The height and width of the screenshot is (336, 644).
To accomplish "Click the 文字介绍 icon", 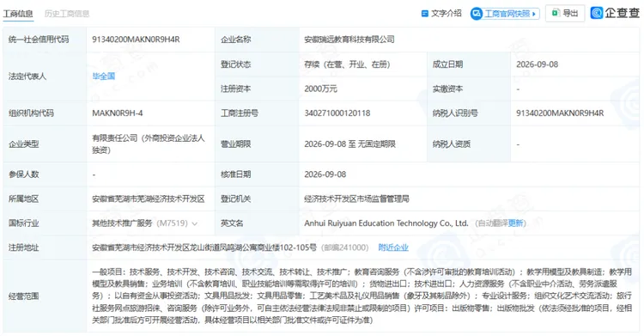I will tap(425, 14).
